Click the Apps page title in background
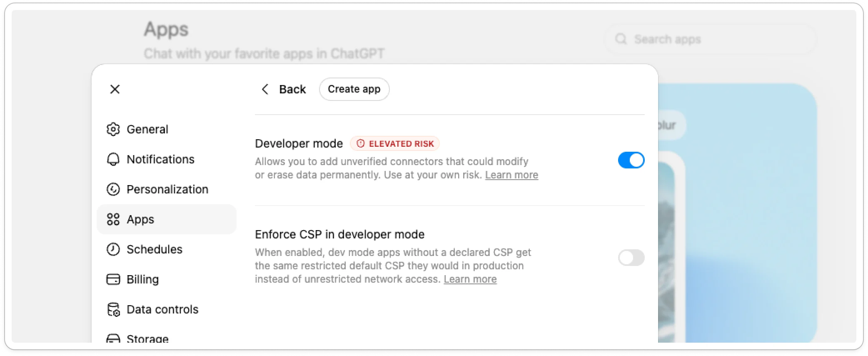The image size is (868, 356). (166, 30)
